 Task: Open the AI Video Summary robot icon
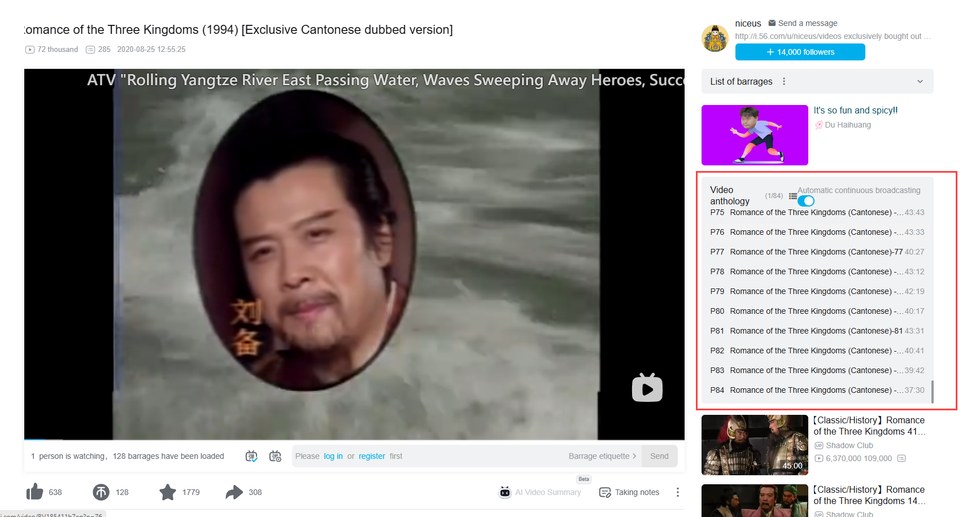[505, 492]
